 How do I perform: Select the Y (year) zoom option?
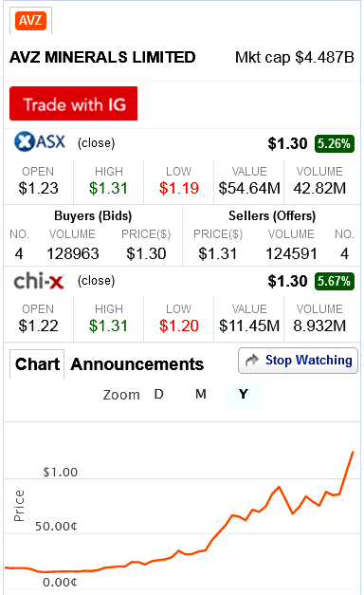coord(243,395)
